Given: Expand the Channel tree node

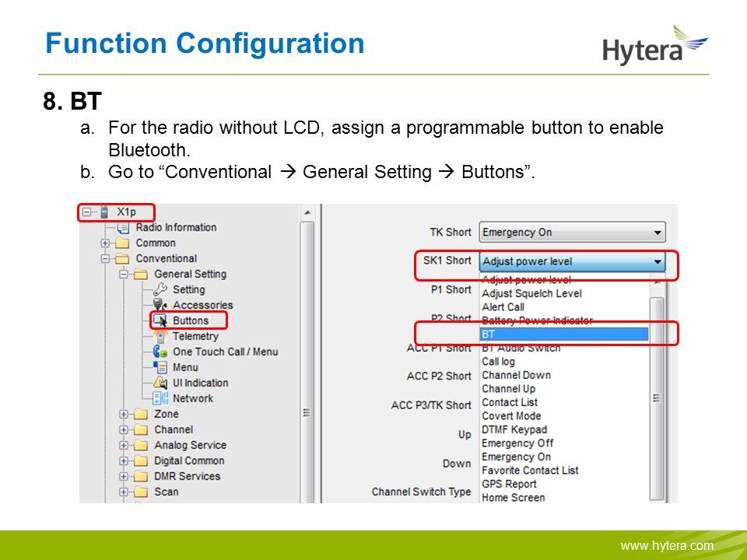Looking at the screenshot, I should pyautogui.click(x=124, y=430).
